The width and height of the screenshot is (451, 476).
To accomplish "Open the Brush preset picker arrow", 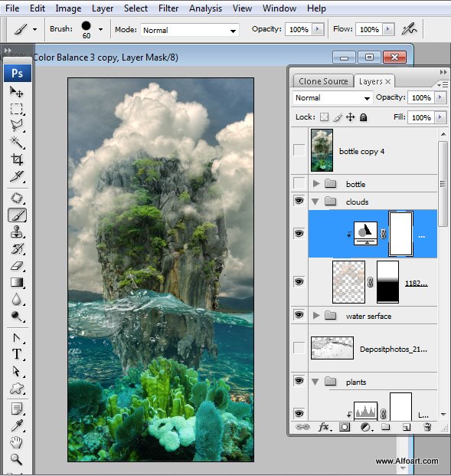I will pos(100,29).
